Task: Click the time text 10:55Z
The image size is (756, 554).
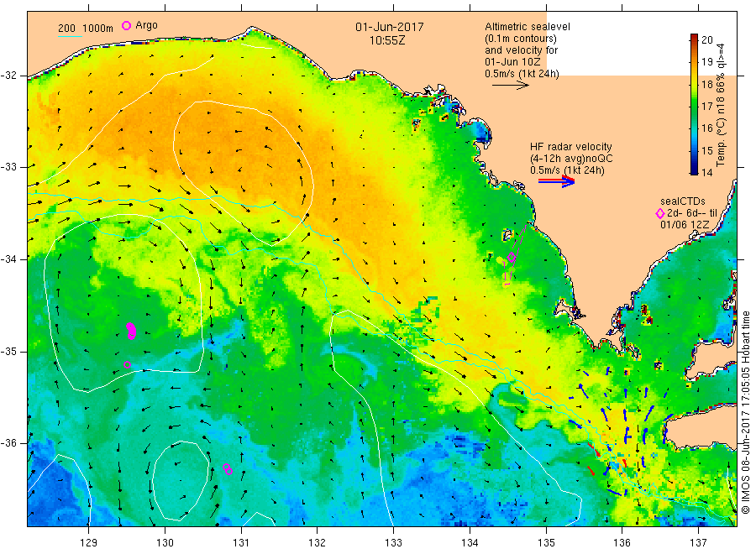Action: tap(387, 41)
